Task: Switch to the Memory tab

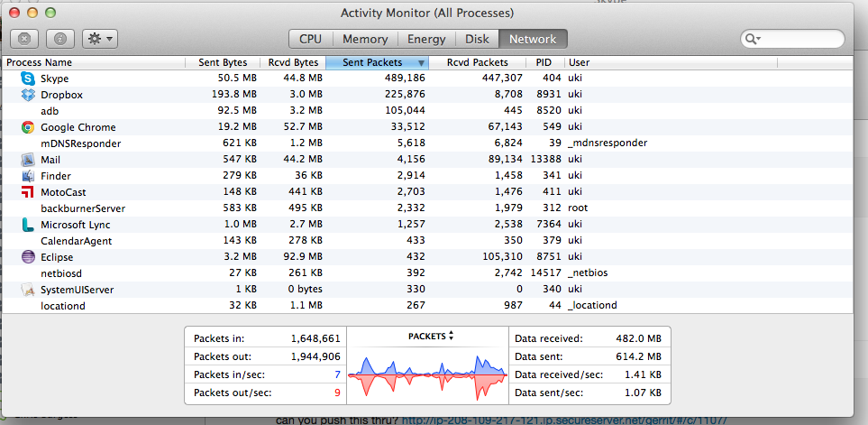Action: pyautogui.click(x=365, y=39)
